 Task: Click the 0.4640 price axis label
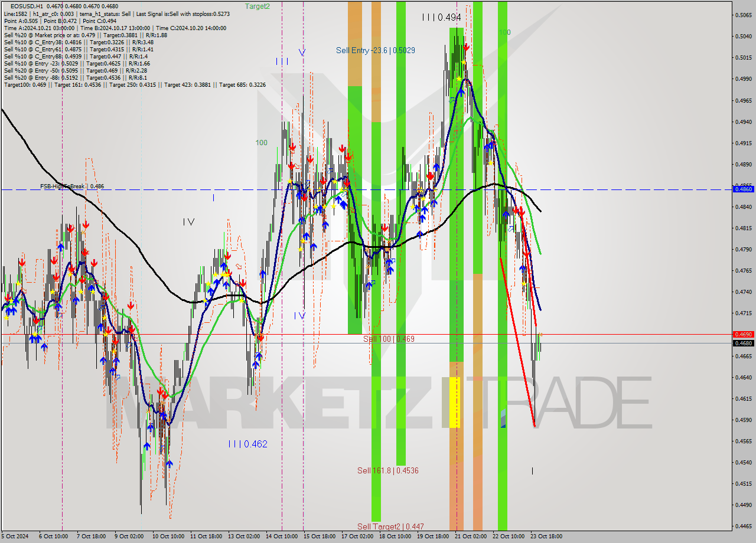click(742, 377)
